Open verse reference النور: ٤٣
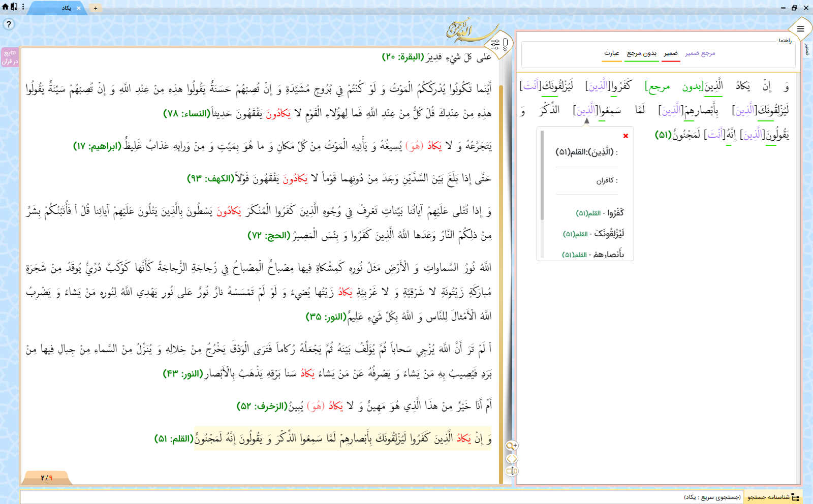 (184, 373)
